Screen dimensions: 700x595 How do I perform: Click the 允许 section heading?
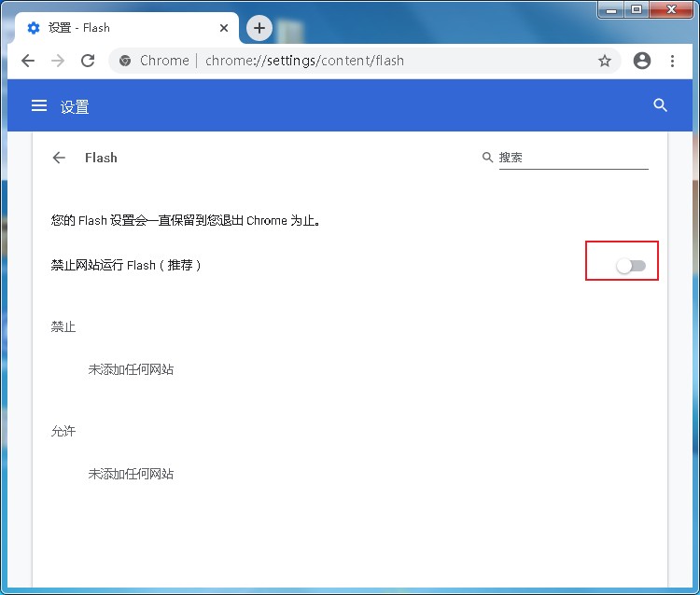click(x=63, y=431)
